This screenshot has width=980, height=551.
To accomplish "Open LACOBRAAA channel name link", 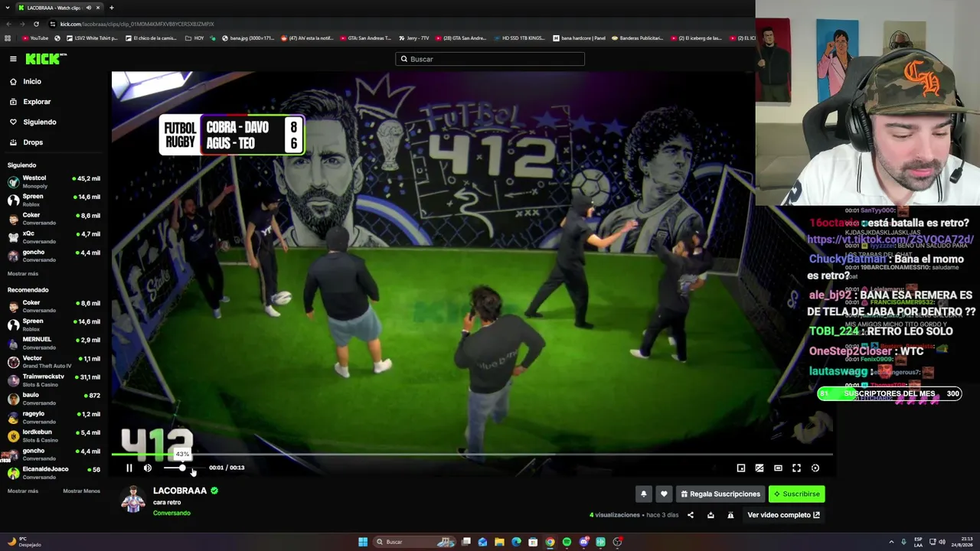I will click(180, 491).
